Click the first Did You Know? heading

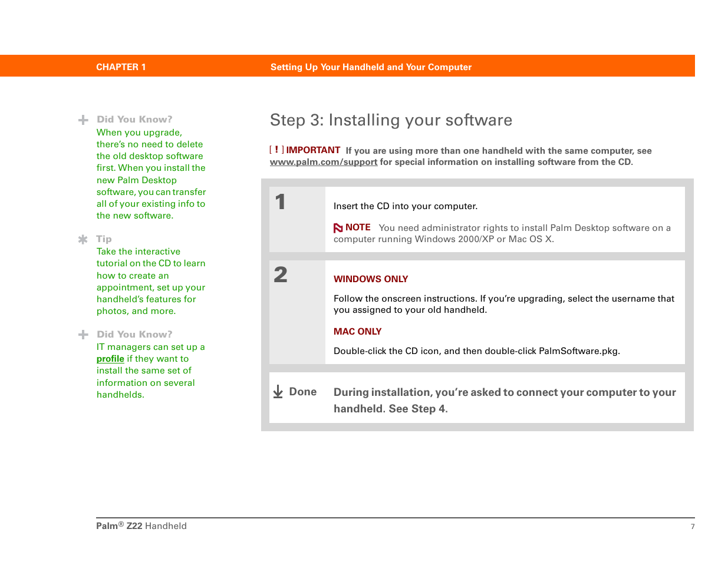pyautogui.click(x=134, y=120)
